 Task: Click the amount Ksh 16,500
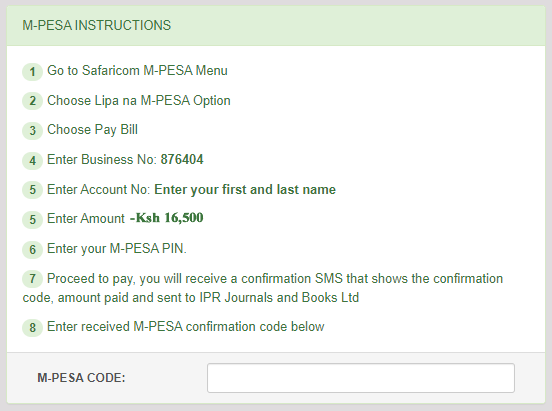tap(167, 218)
